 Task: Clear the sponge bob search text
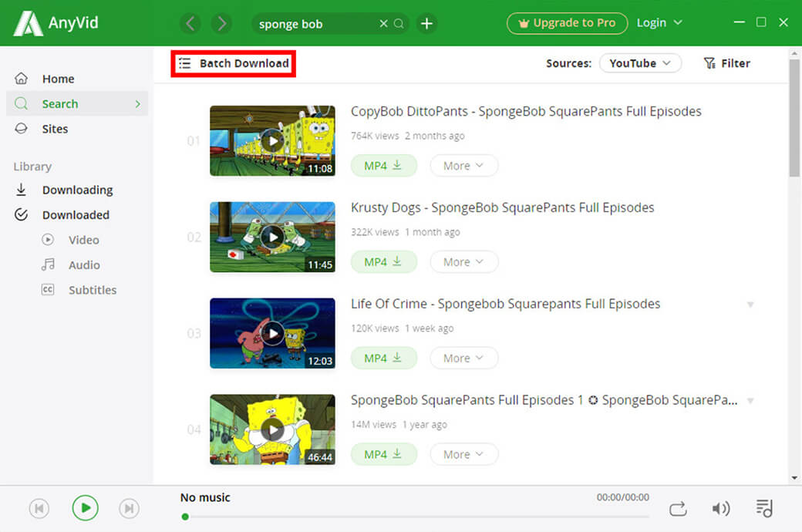click(383, 24)
